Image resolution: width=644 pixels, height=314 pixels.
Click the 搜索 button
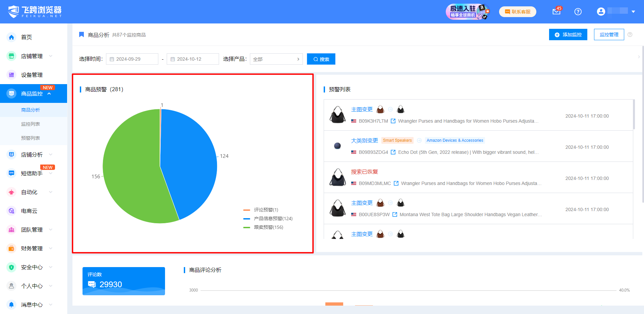click(321, 59)
